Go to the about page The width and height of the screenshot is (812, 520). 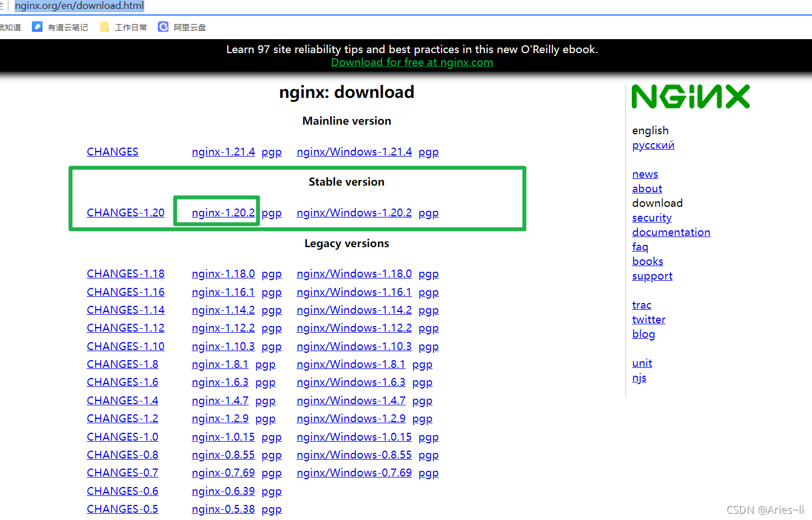pyautogui.click(x=647, y=188)
